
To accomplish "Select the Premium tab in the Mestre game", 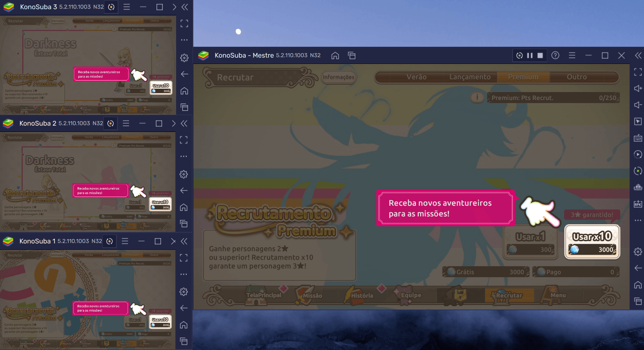I will click(x=523, y=77).
